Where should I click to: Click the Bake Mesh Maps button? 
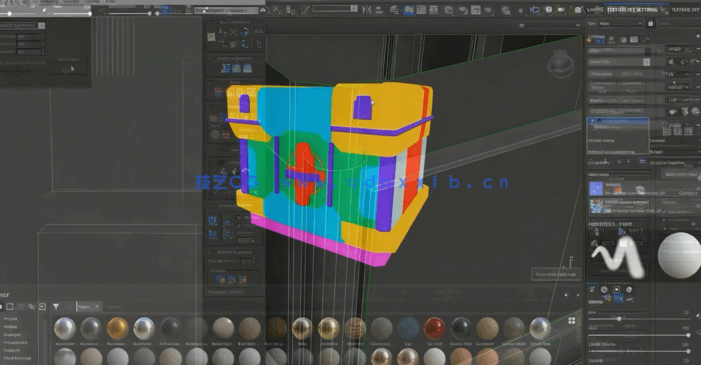pos(680,174)
